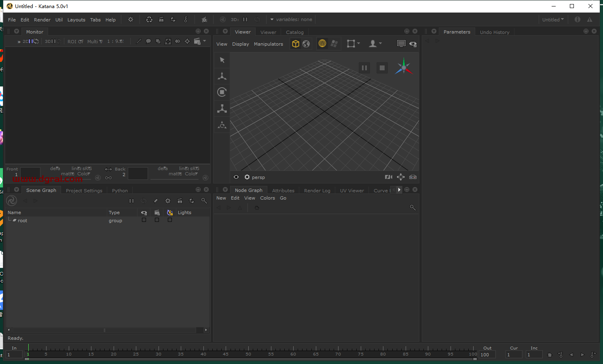The image size is (603, 364).
Task: Click the search magnifier in Node Graph panel
Action: click(413, 208)
